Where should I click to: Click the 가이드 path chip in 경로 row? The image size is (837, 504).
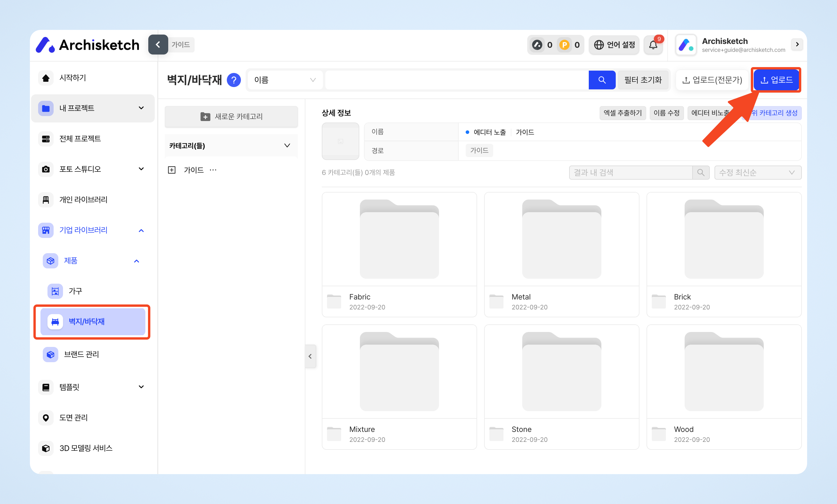click(x=479, y=150)
